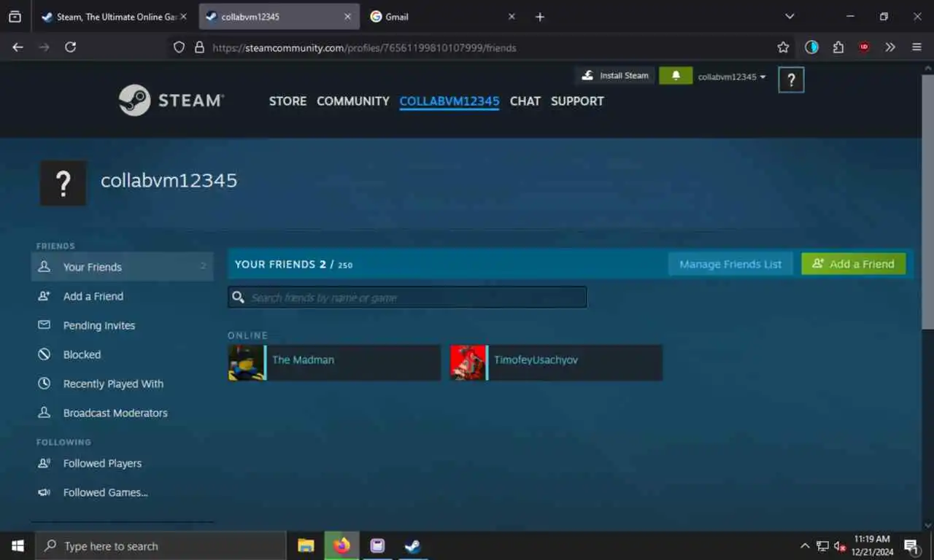Screen dimensions: 934x560
Task: Select Your Friends in the sidebar
Action: [122, 267]
